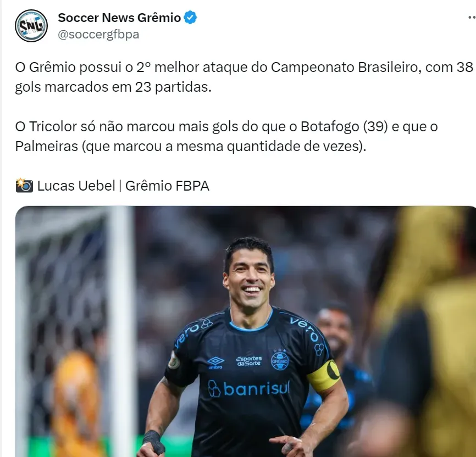The height and width of the screenshot is (457, 476).
Task: Open the tweet's more options menu
Action: point(472,18)
